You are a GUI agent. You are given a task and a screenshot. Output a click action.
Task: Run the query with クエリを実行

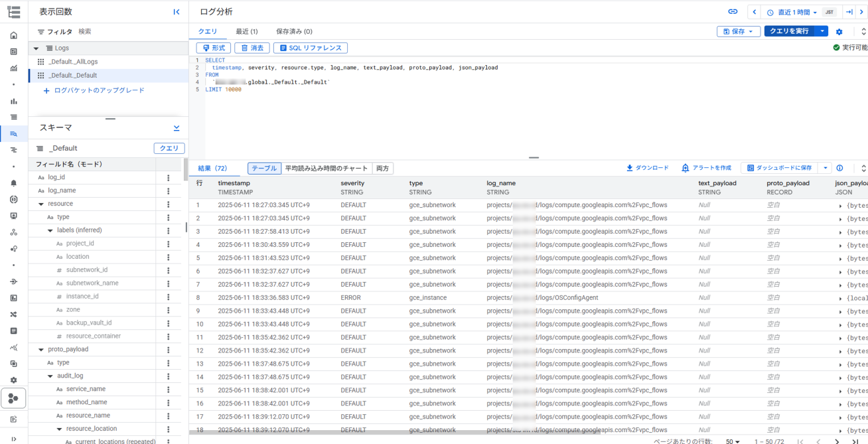tap(790, 31)
